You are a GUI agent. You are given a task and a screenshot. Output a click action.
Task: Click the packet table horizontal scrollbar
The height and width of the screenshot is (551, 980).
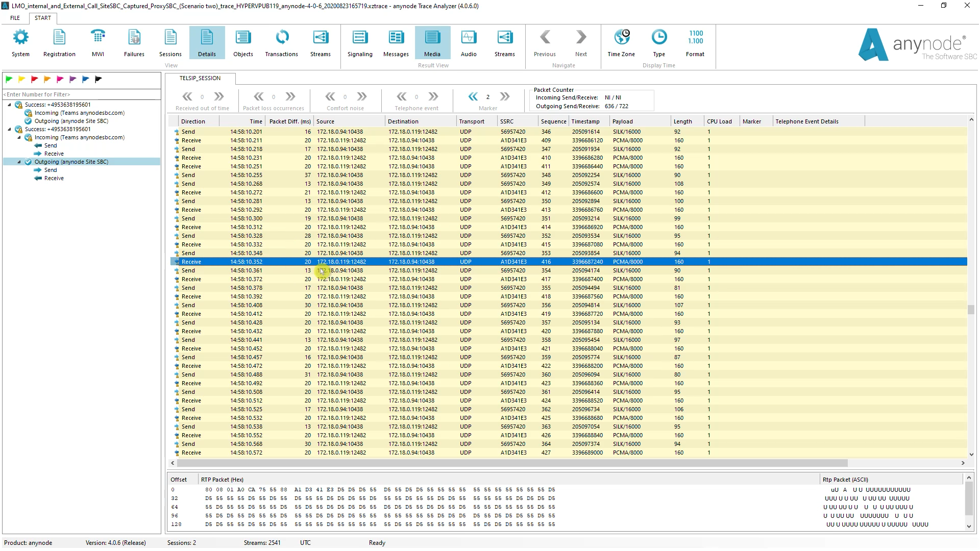512,463
